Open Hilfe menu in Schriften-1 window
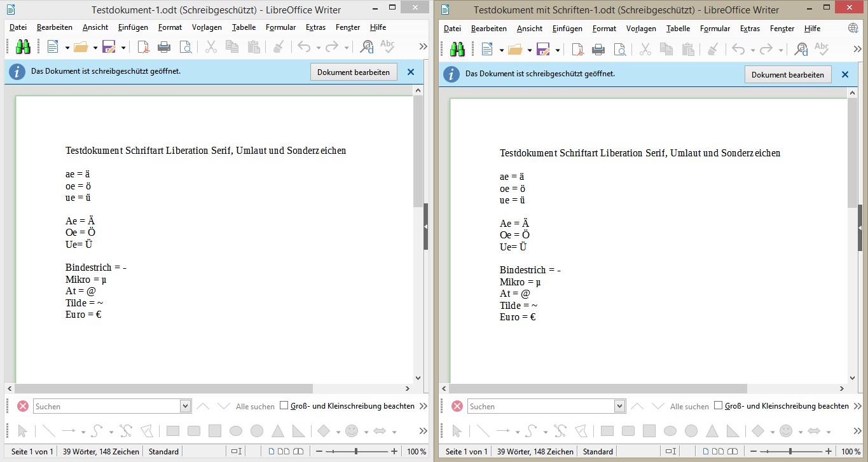 click(812, 29)
